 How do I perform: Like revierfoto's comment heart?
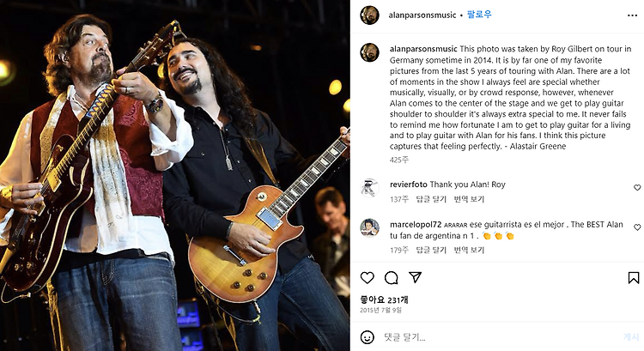pyautogui.click(x=637, y=188)
